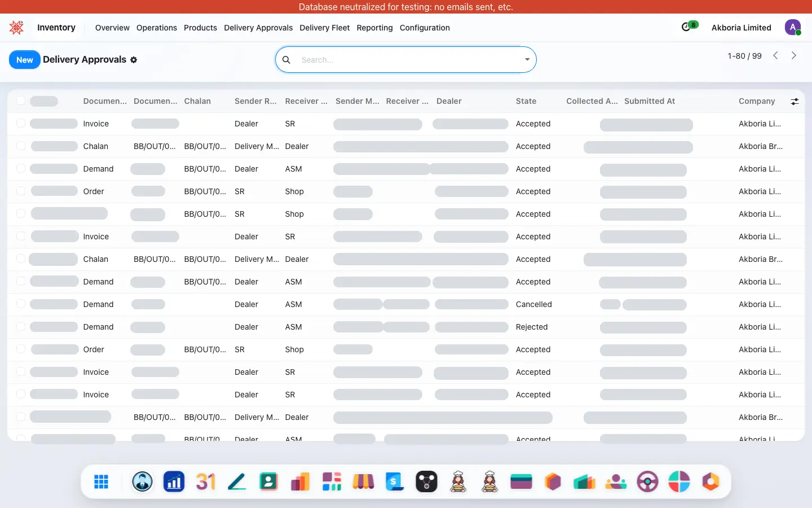Open the activities clock icon with badge
Screen dimensions: 812x508
click(689, 27)
